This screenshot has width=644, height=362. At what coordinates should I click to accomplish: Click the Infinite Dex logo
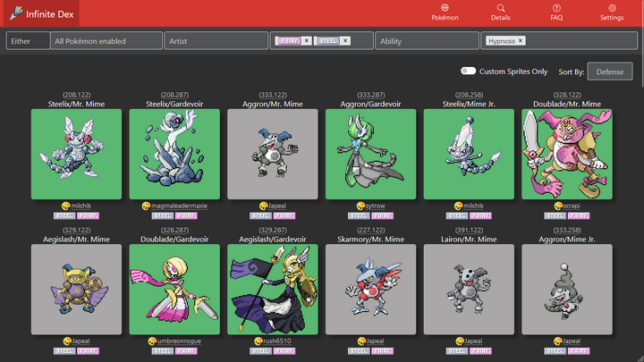(x=41, y=13)
